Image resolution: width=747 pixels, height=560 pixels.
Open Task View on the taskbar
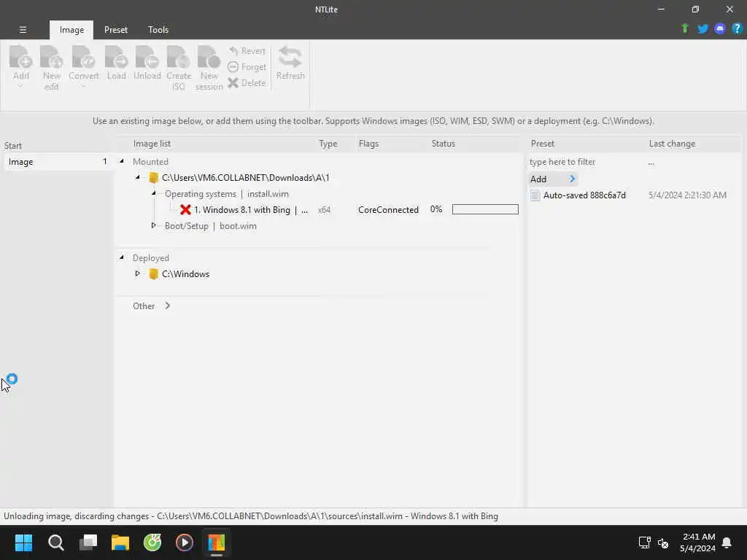click(88, 542)
